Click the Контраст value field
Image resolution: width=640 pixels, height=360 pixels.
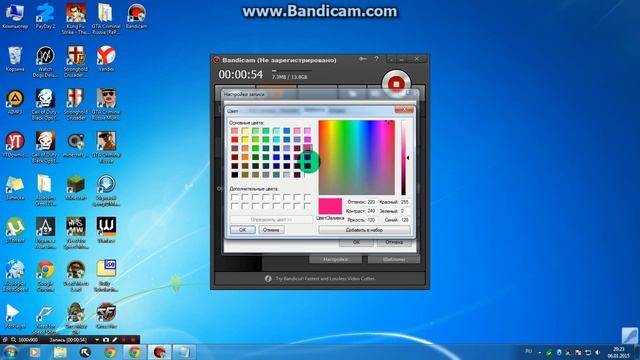371,211
